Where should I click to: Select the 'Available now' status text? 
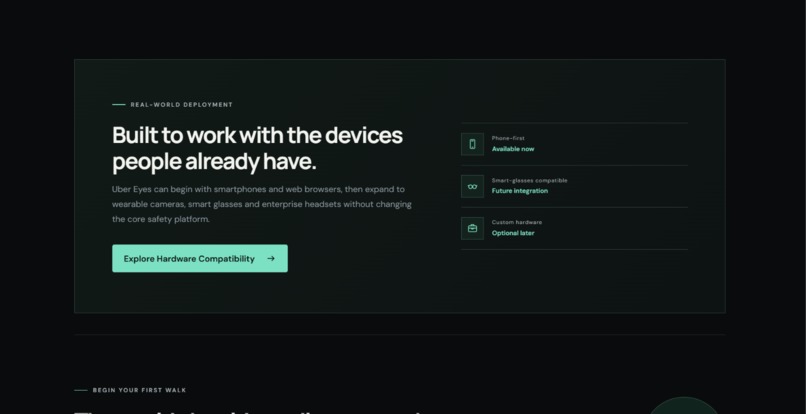point(513,149)
